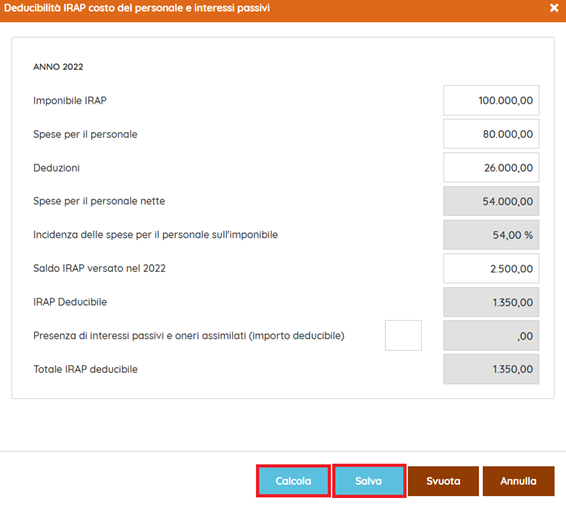Clear the form using Svuota
The image size is (566, 505).
443,481
